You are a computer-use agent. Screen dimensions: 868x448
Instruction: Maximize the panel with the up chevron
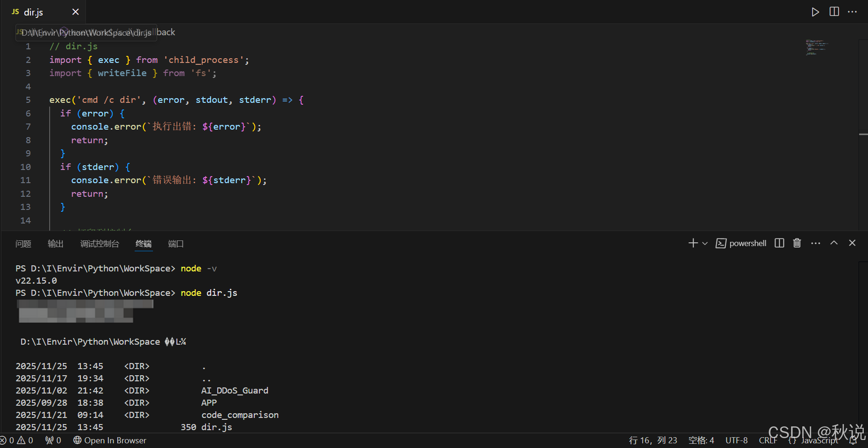click(x=834, y=243)
